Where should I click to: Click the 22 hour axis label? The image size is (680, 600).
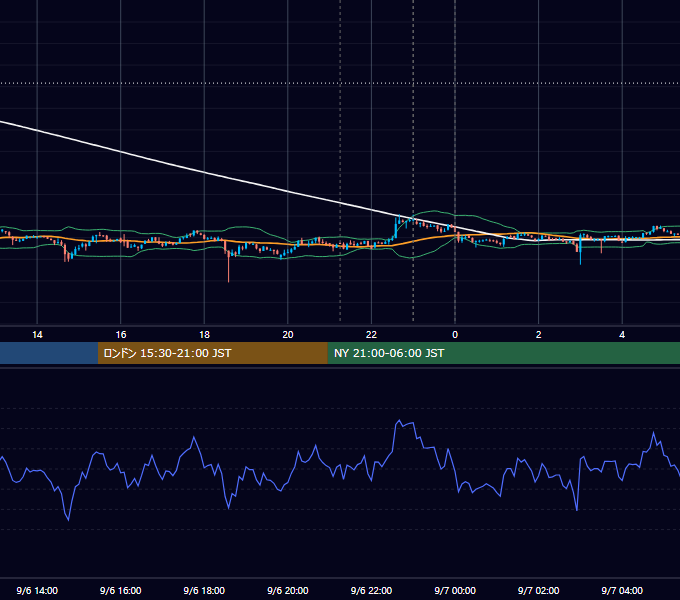tap(371, 335)
